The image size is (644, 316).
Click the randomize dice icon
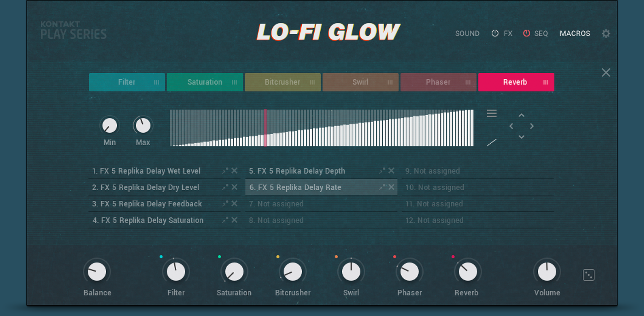click(x=589, y=275)
